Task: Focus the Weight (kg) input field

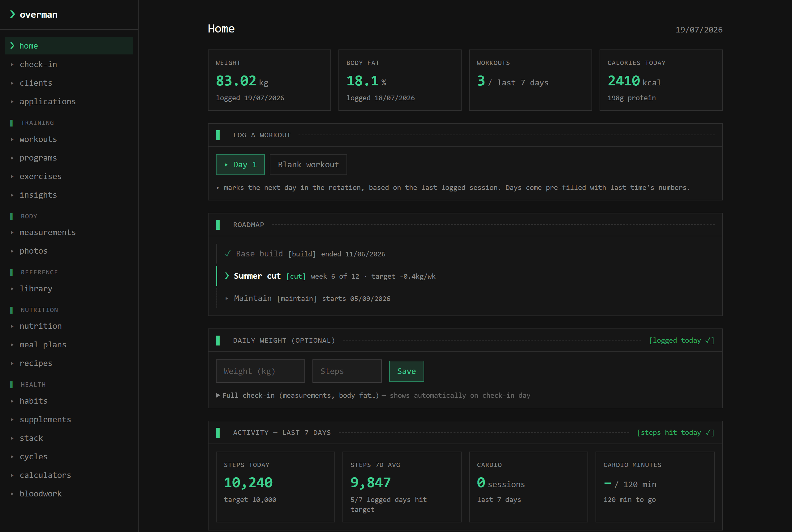Action: coord(260,371)
